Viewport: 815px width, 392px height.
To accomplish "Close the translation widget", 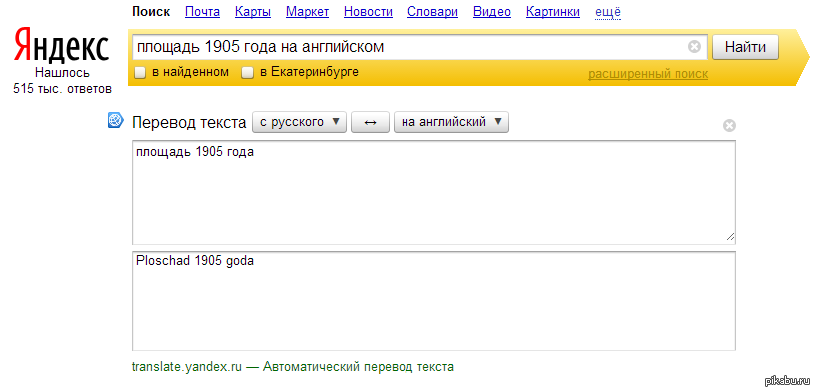I will pyautogui.click(x=730, y=126).
